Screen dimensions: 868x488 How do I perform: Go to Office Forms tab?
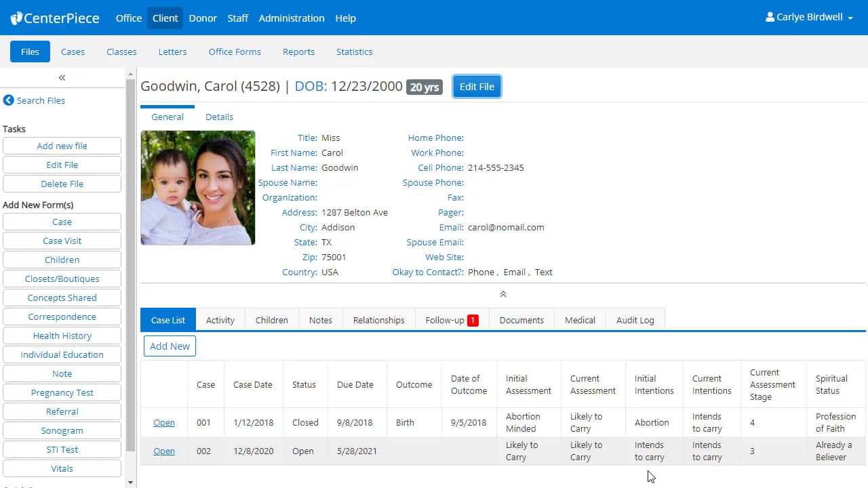click(235, 52)
